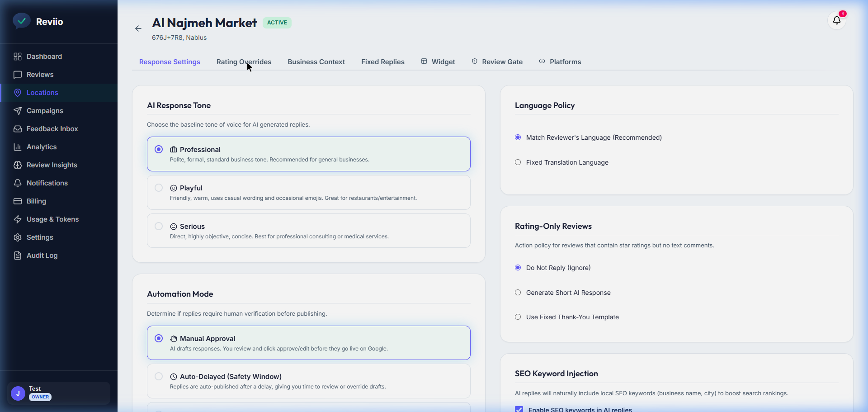Select Fixed Translation Language radio option
The image size is (868, 412).
518,162
